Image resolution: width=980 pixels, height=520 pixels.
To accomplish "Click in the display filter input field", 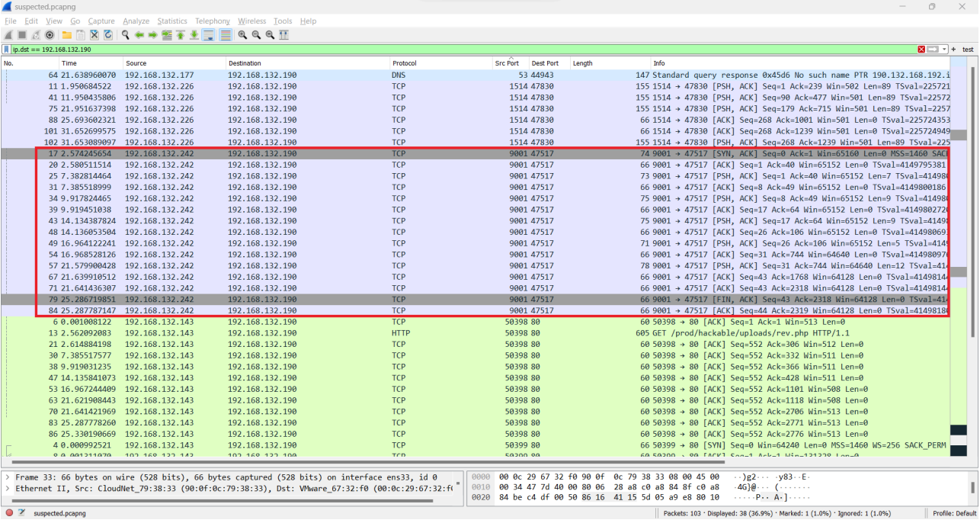I will [457, 50].
